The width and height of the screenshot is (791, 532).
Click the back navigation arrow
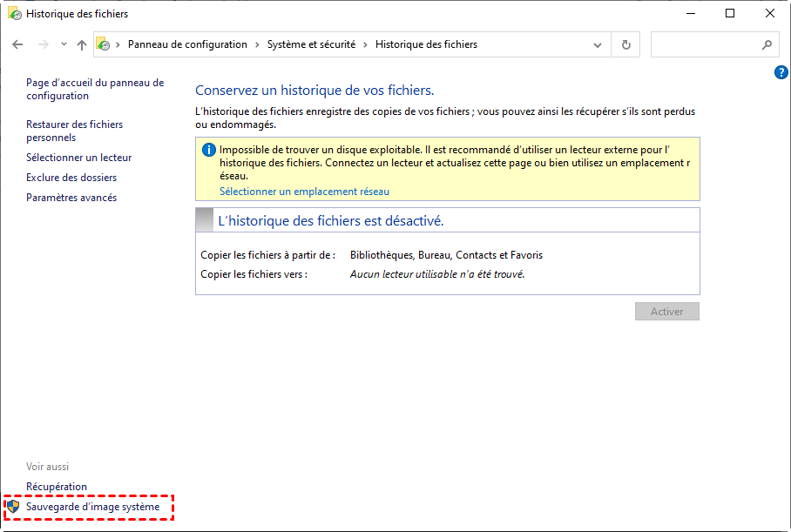click(x=17, y=44)
